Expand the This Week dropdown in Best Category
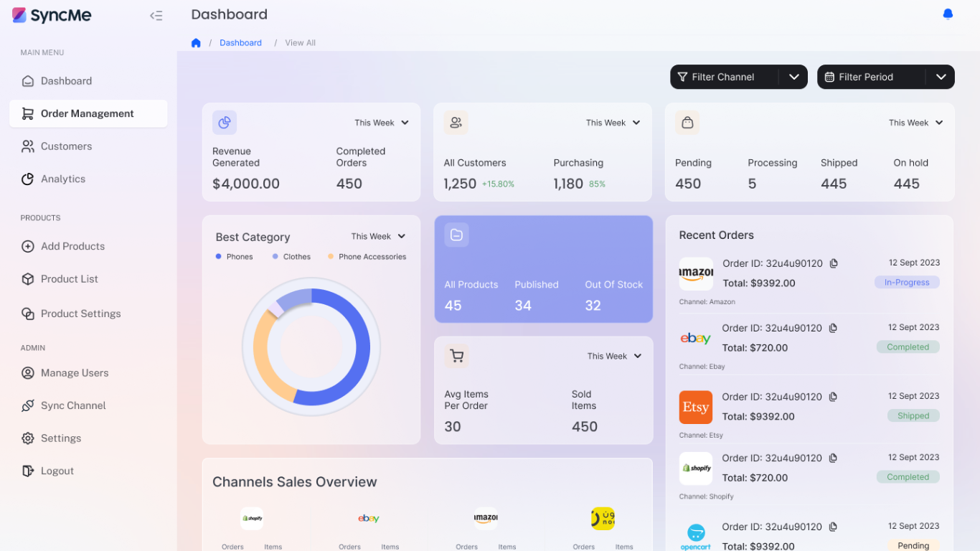980x551 pixels. click(x=379, y=237)
